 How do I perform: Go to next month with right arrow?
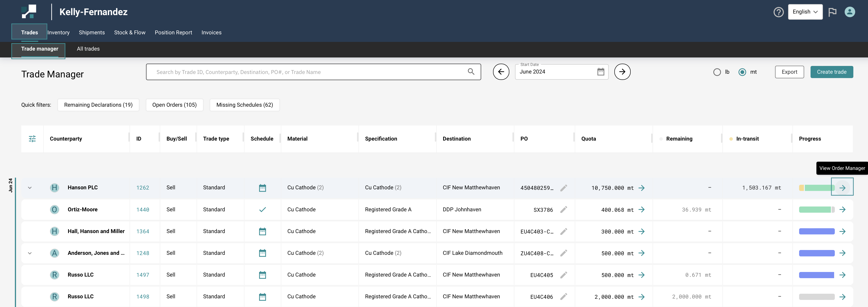click(622, 72)
